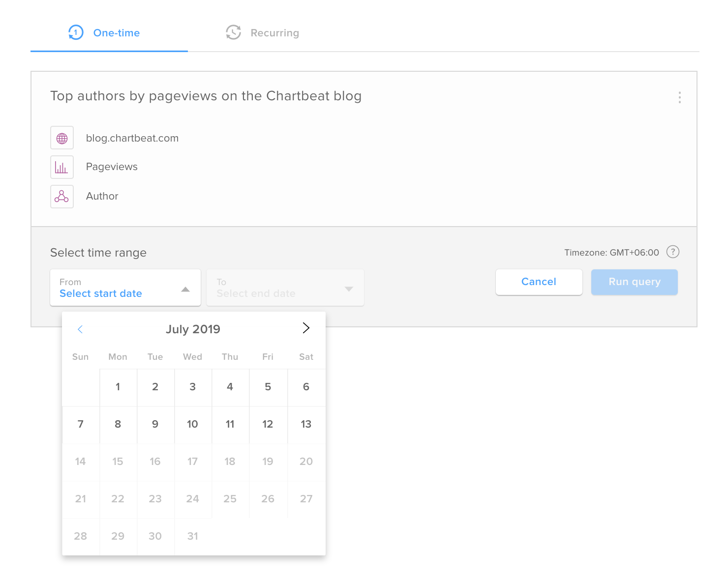Choose July 7 on the calendar

81,425
